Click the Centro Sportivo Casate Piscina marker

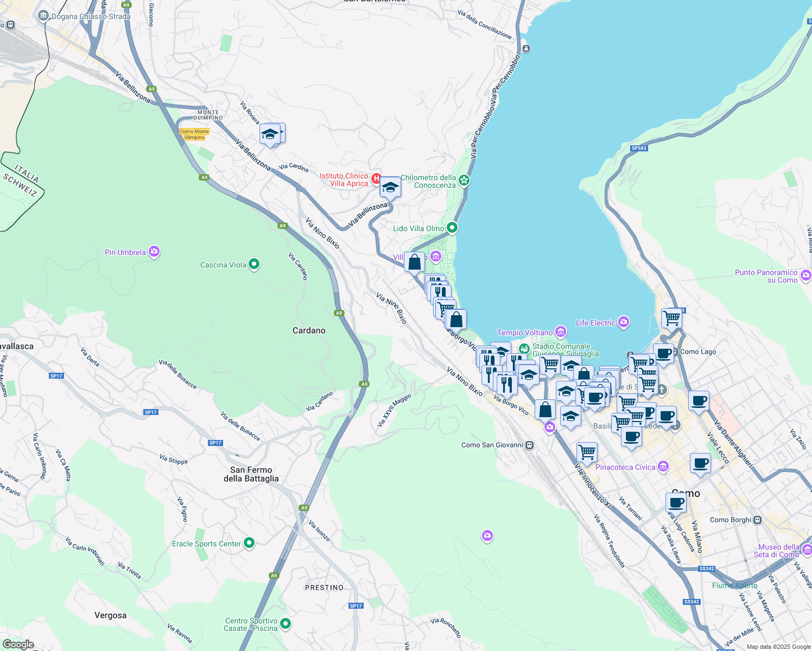point(286,624)
